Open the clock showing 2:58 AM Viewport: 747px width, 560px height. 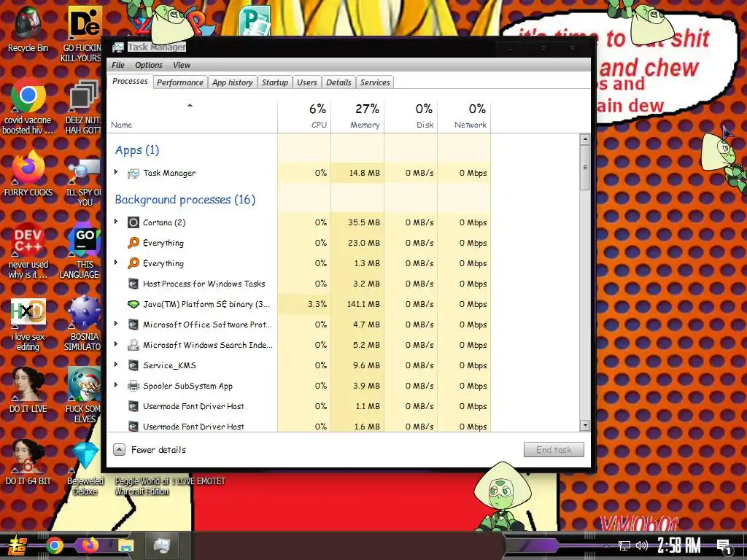(679, 545)
